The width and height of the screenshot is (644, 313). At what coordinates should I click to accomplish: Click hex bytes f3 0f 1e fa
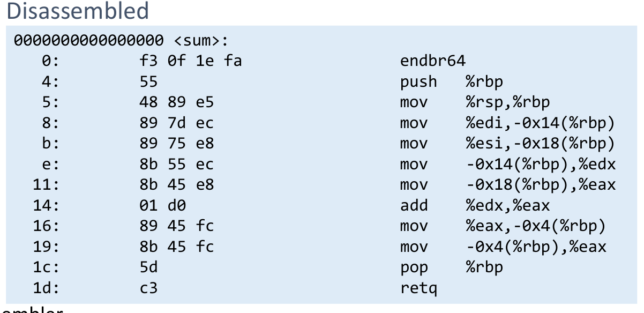[x=190, y=61]
